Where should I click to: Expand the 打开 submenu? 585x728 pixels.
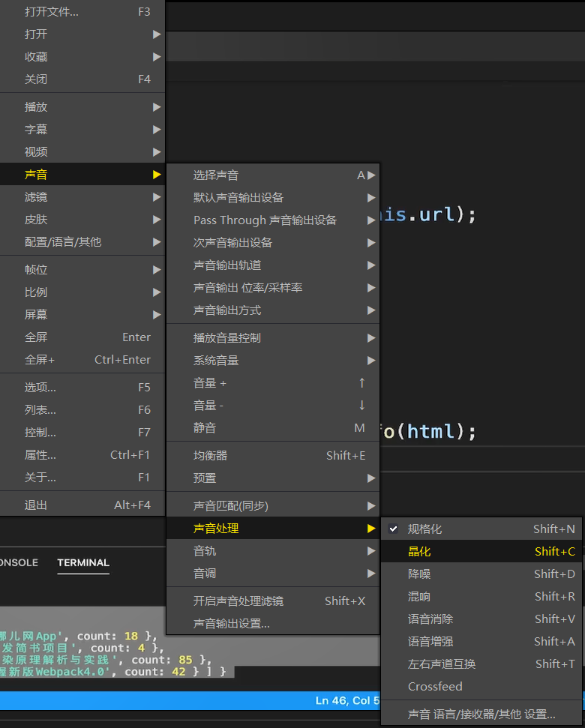82,34
